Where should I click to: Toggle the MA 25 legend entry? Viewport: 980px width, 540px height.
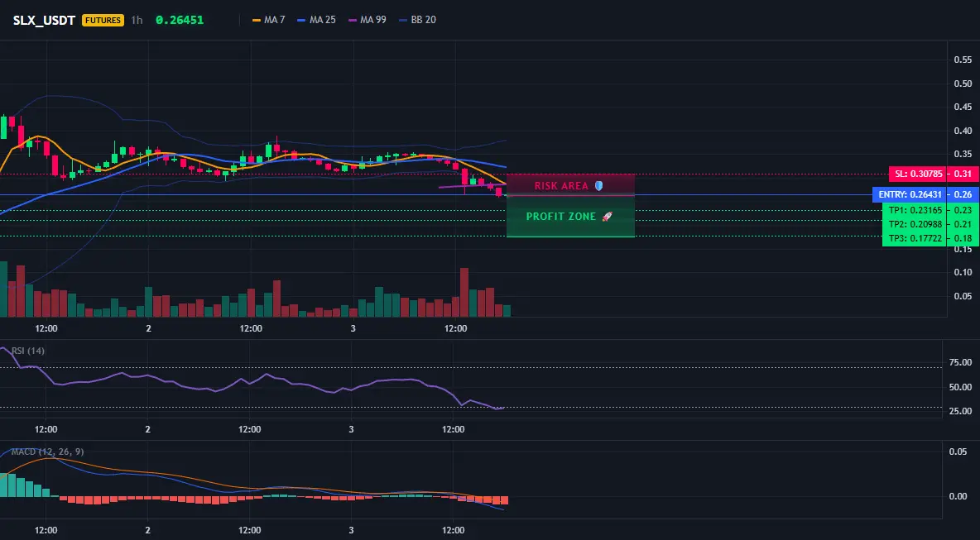pyautogui.click(x=317, y=20)
